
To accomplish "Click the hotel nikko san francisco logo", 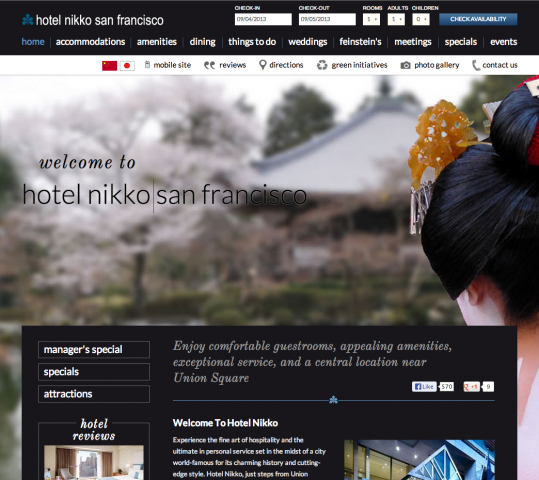I will [x=92, y=20].
